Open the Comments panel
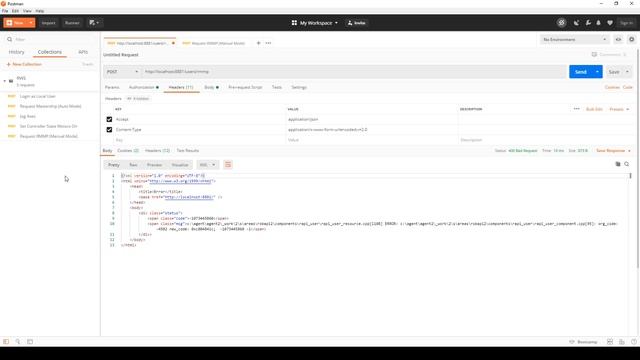The width and height of the screenshot is (640, 360). click(x=609, y=55)
